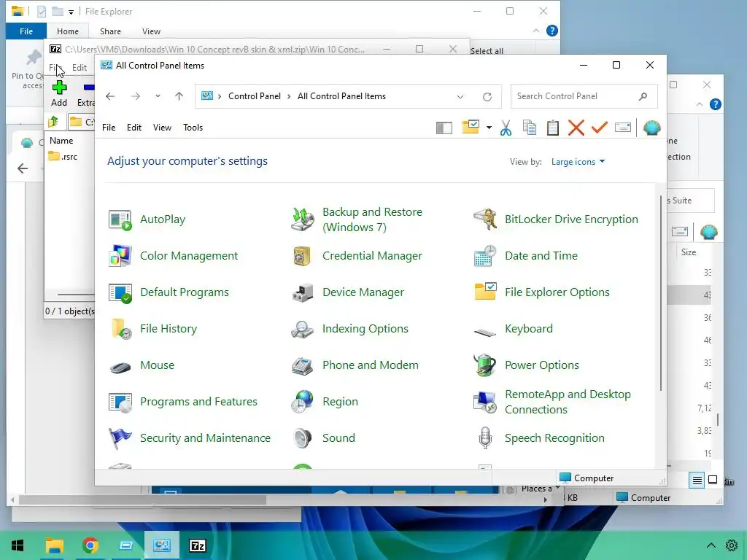The width and height of the screenshot is (747, 560).
Task: Open Backup and Restore (Windows 7)
Action: click(372, 219)
